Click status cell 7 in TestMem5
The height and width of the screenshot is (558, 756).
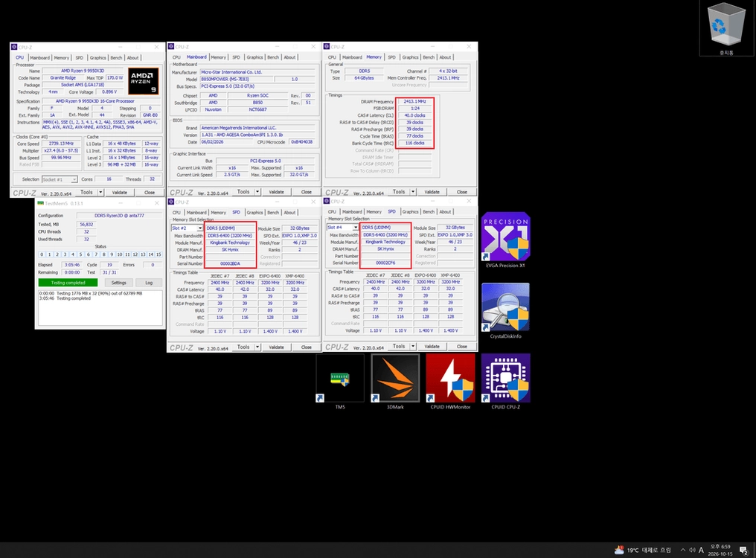pos(96,254)
